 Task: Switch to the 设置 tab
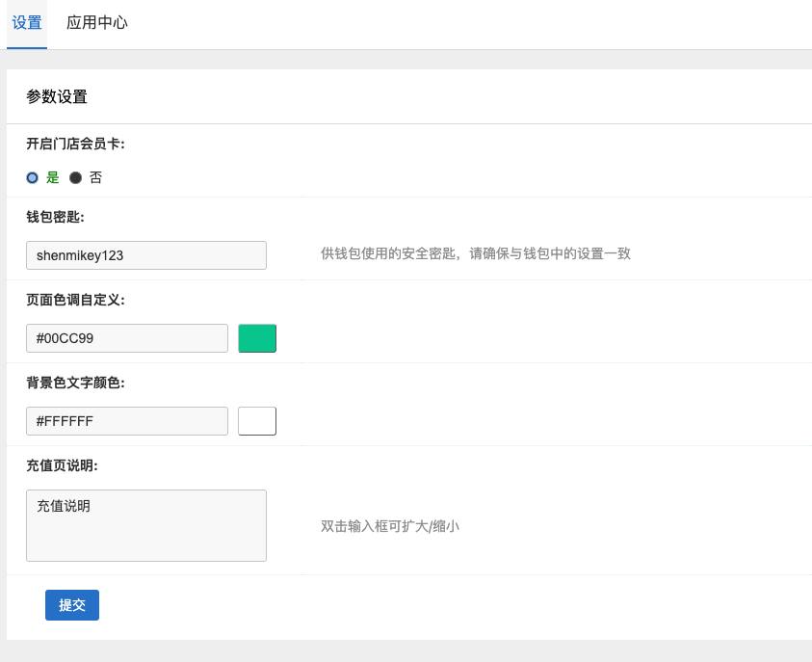(27, 23)
